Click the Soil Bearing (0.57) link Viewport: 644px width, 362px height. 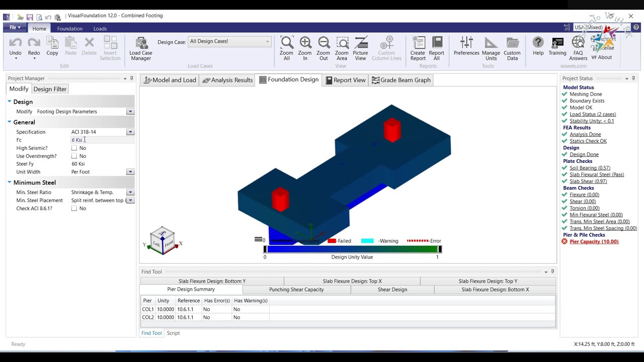tap(590, 168)
